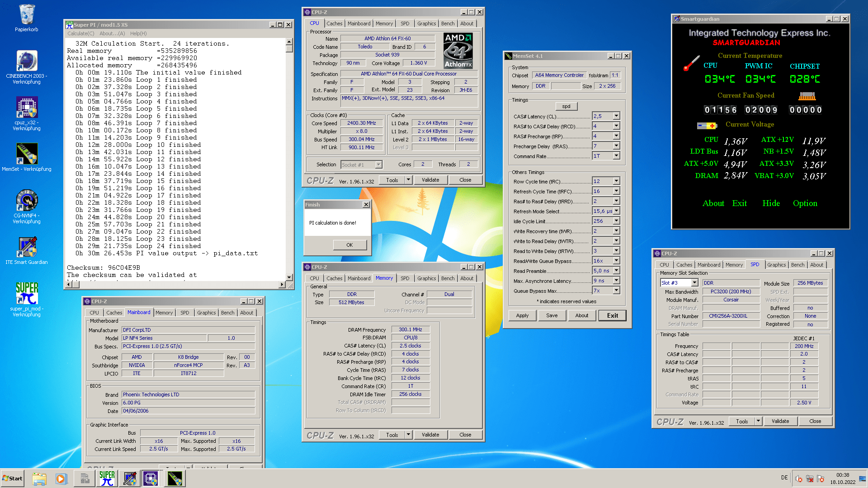Click the Windows Media Player taskbar icon
The width and height of the screenshot is (868, 488).
coord(61,478)
